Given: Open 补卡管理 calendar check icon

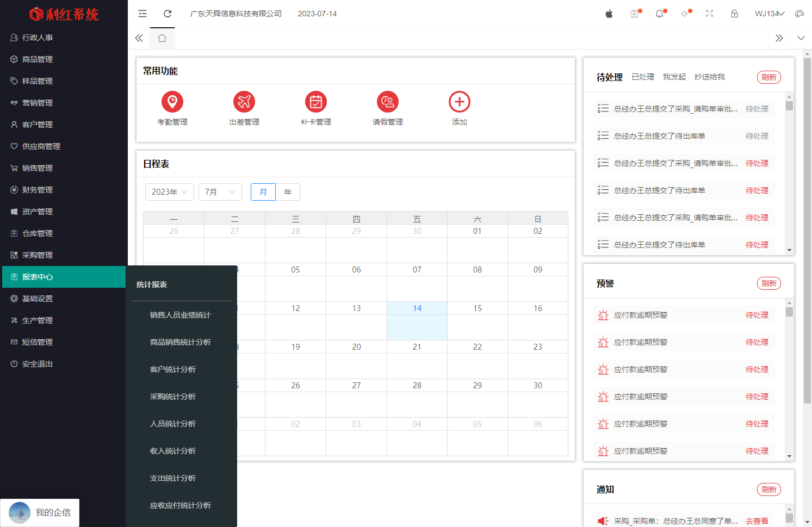Looking at the screenshot, I should (x=315, y=102).
